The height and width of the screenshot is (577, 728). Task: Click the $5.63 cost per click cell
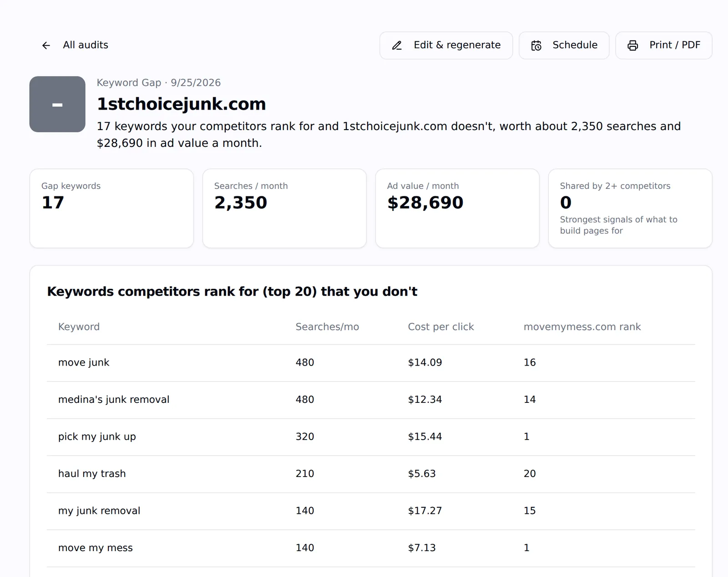click(422, 474)
